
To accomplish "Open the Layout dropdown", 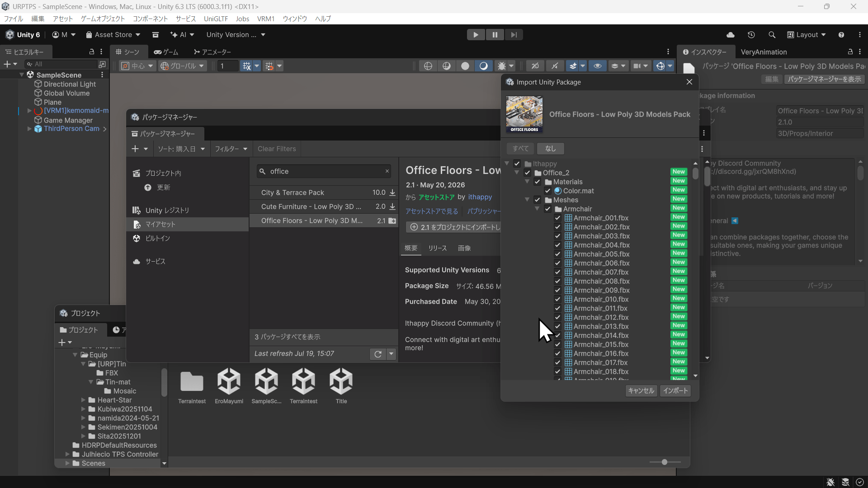I will tap(807, 35).
